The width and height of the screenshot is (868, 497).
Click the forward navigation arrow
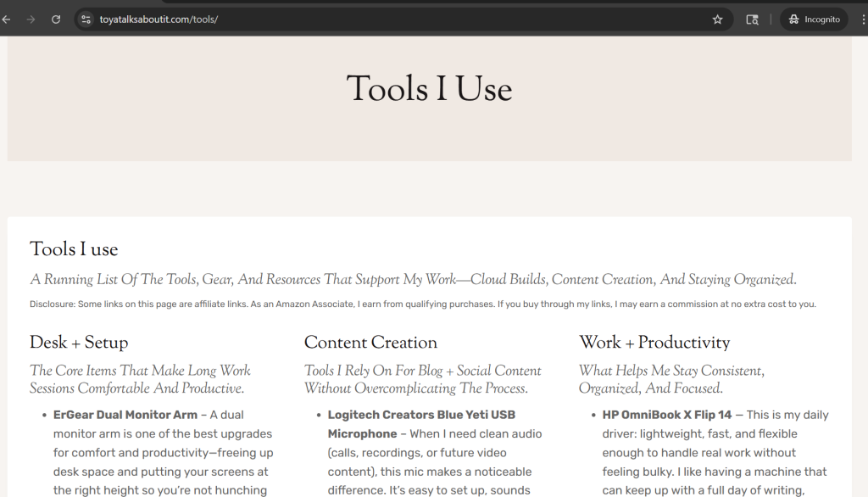[x=31, y=20]
